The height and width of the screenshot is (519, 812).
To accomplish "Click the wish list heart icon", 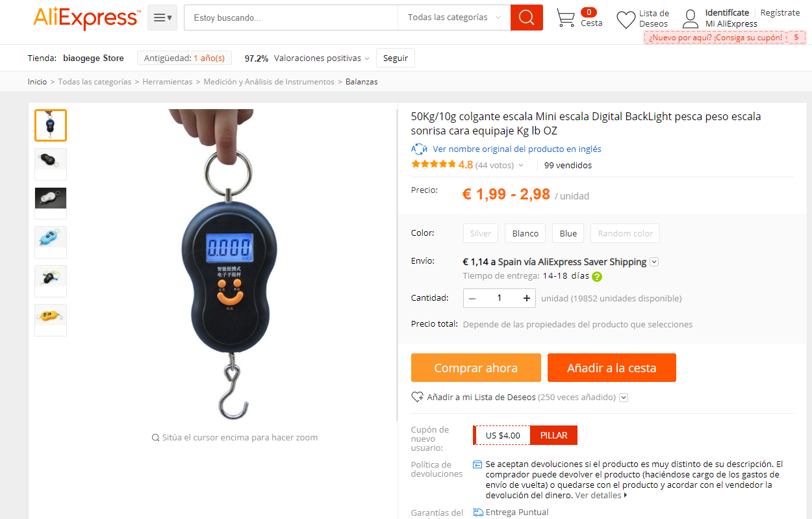I will point(626,19).
